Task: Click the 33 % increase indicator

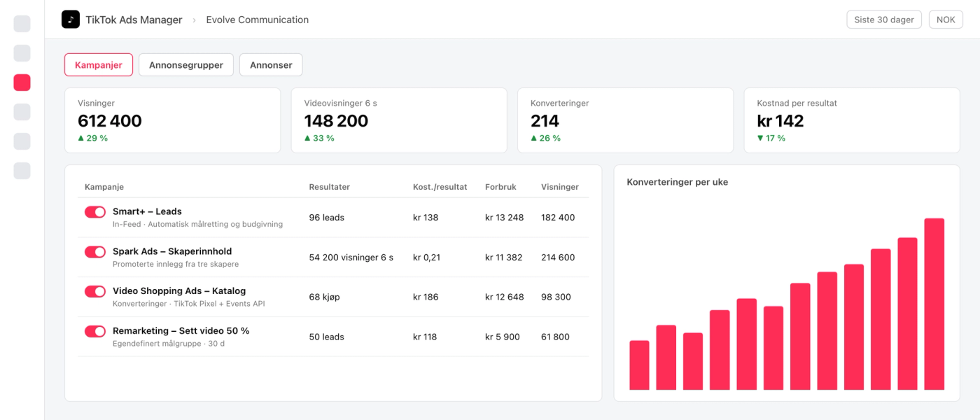Action: (x=319, y=138)
